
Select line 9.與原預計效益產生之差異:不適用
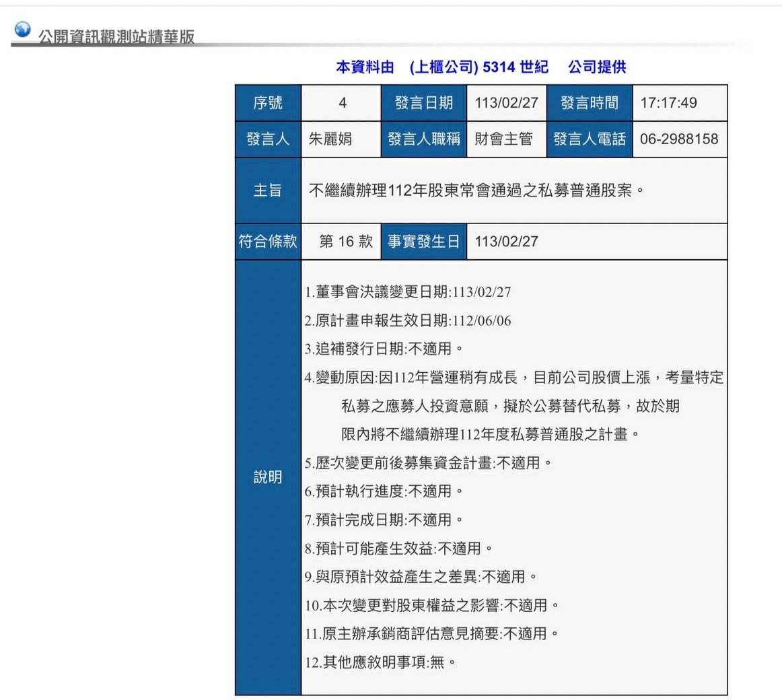421,577
